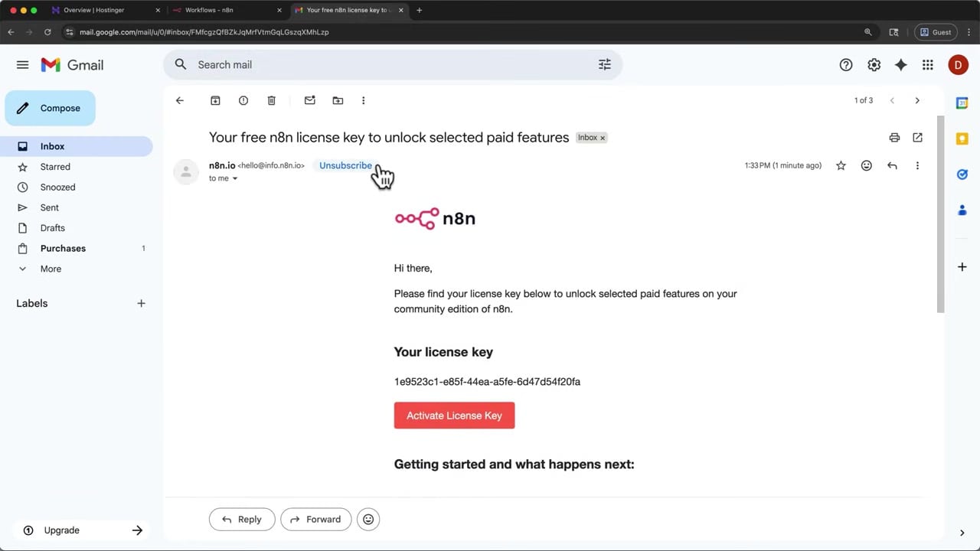Click the n8n.io sender name
980x551 pixels.
click(x=222, y=165)
